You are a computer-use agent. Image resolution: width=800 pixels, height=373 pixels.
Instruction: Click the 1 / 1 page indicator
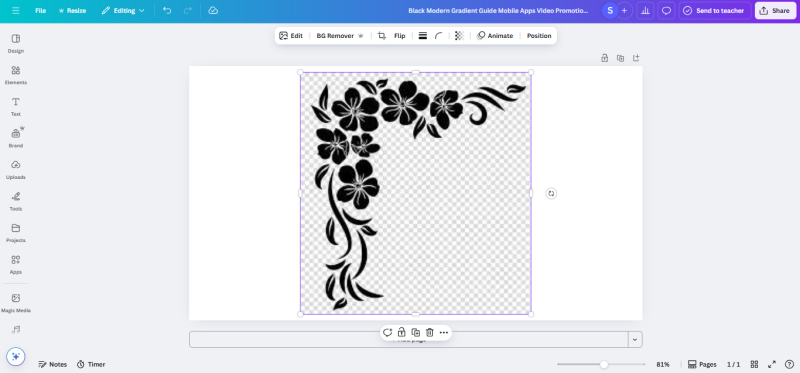(733, 364)
